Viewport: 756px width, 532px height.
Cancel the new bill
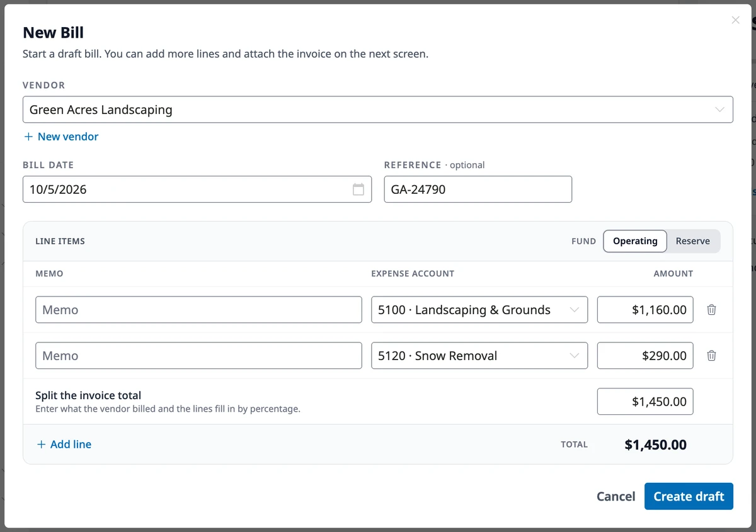[616, 497]
